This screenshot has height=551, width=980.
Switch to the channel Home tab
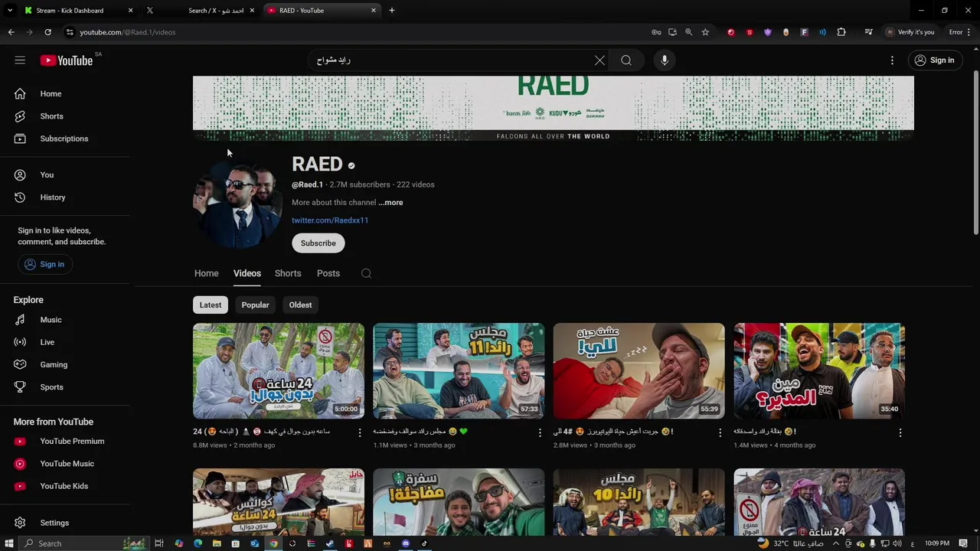pos(206,273)
